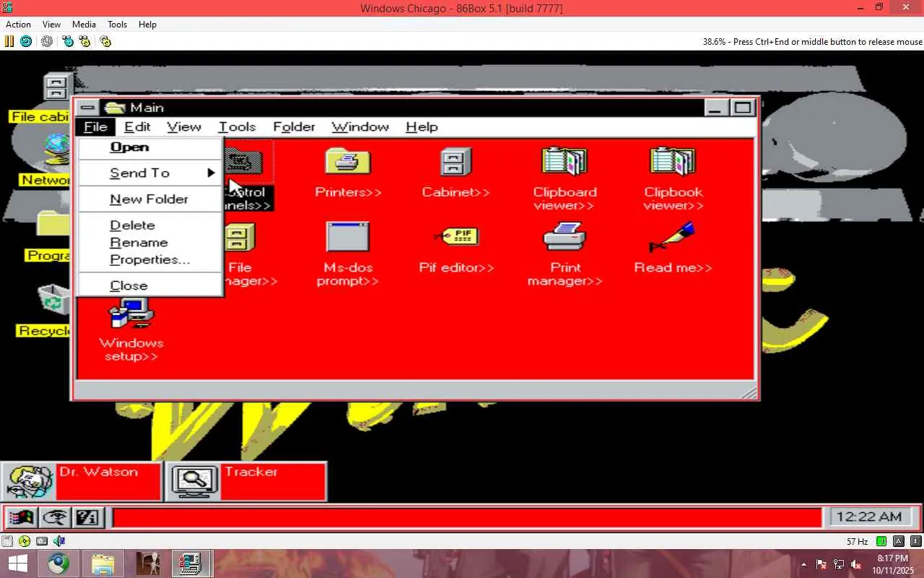Open the 86Box Action menu
The width and height of the screenshot is (924, 578).
(x=18, y=25)
